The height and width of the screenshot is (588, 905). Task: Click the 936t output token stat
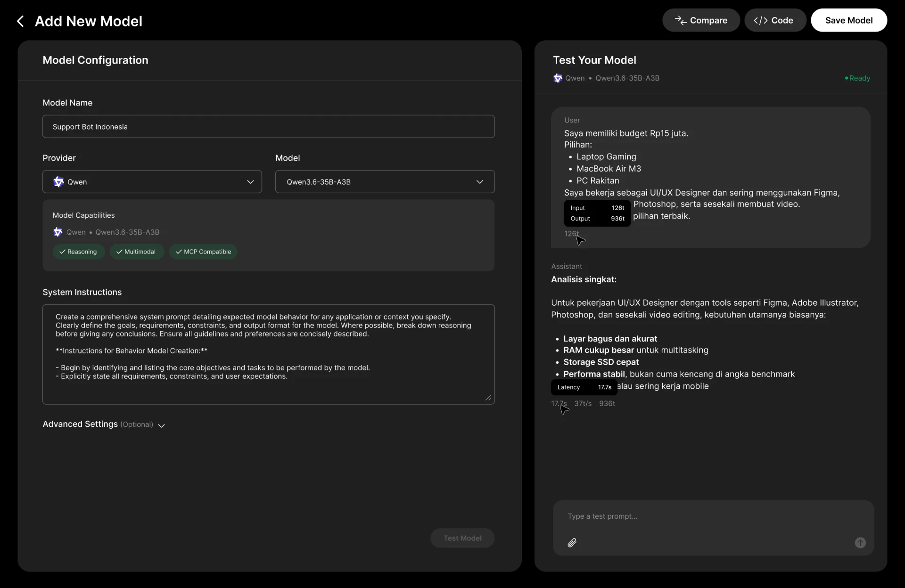[607, 403]
